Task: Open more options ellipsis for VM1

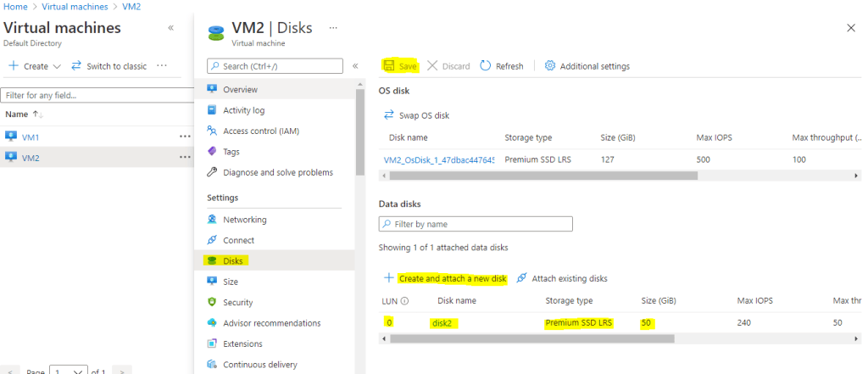Action: pyautogui.click(x=185, y=137)
